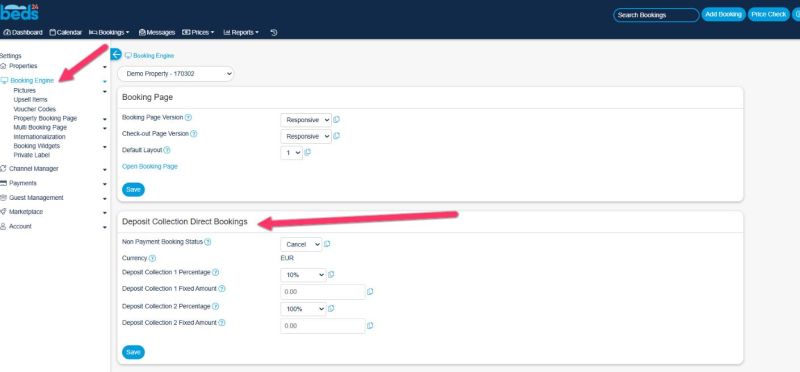The image size is (800, 372).
Task: Select the Demo Property - 170302 dropdown
Action: coord(176,74)
